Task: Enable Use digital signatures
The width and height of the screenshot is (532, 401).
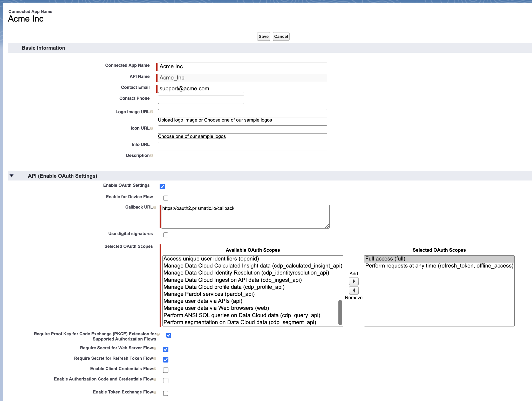Action: point(166,235)
